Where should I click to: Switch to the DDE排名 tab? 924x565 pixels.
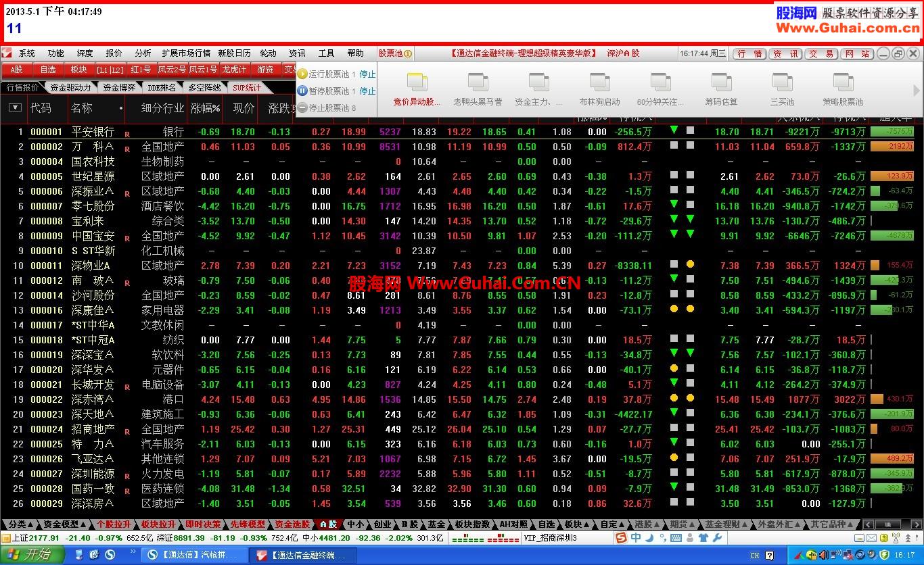[x=162, y=87]
